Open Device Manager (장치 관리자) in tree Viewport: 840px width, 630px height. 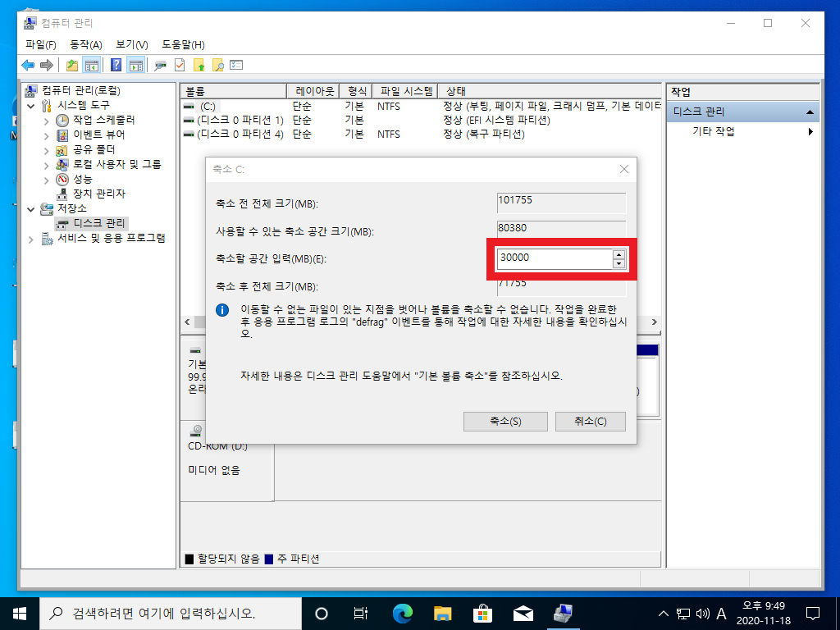98,194
